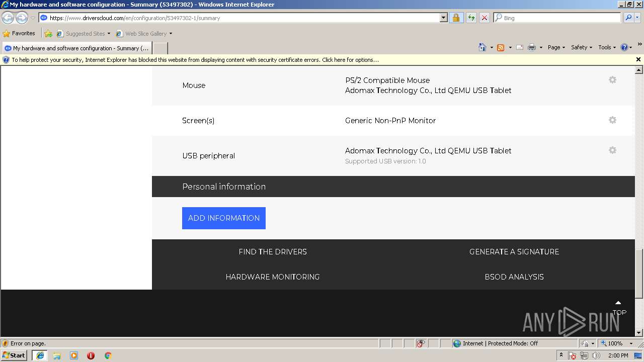
Task: Click the popup blocker status bar icon
Action: click(x=421, y=343)
